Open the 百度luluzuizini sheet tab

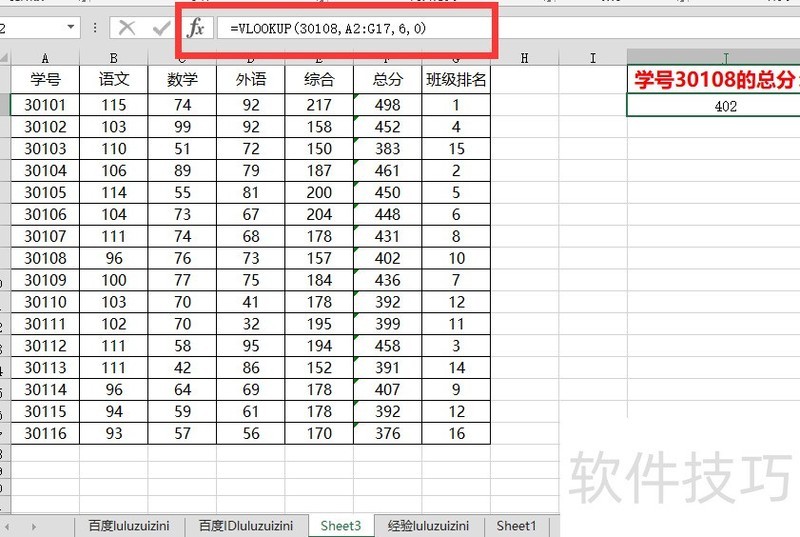click(129, 526)
